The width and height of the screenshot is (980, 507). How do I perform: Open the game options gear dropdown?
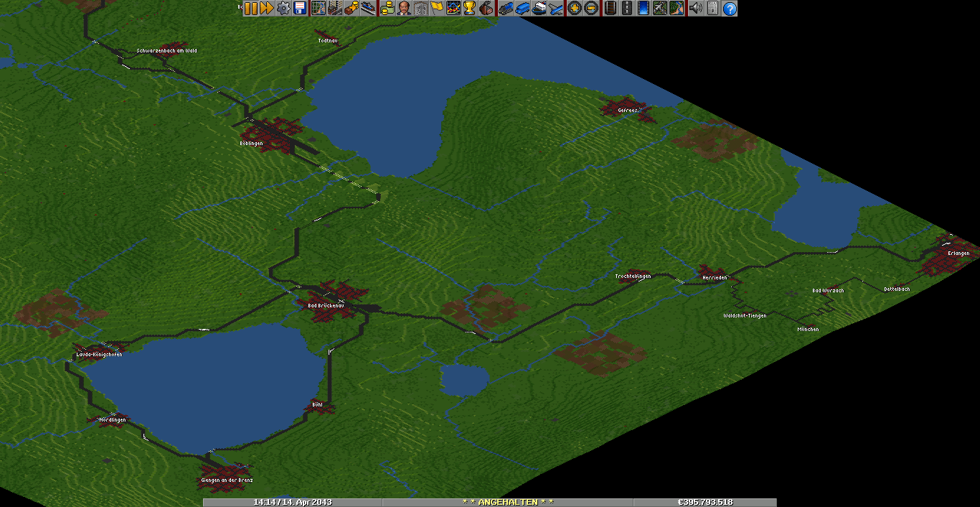[x=283, y=9]
